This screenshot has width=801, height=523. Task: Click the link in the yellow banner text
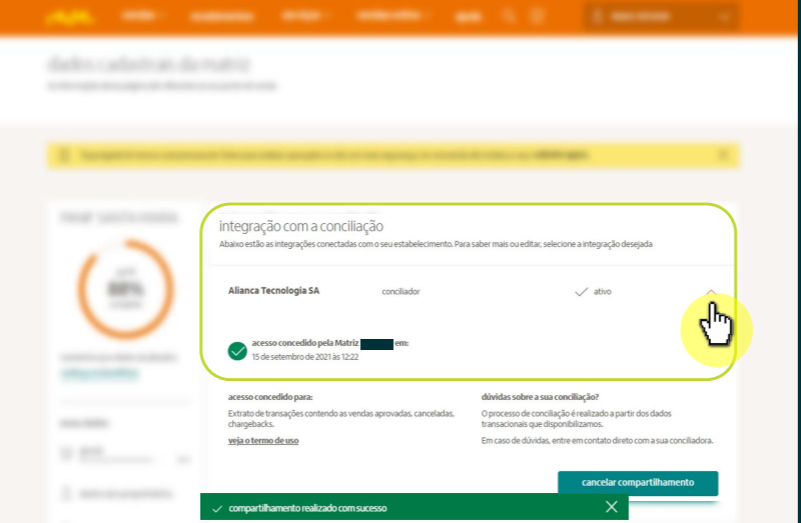(x=562, y=155)
